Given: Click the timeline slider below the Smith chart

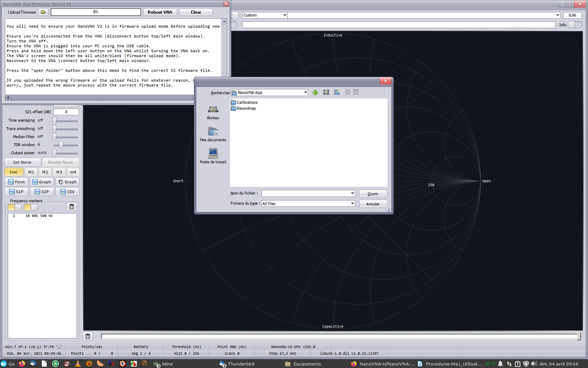Looking at the screenshot, I should 341,337.
